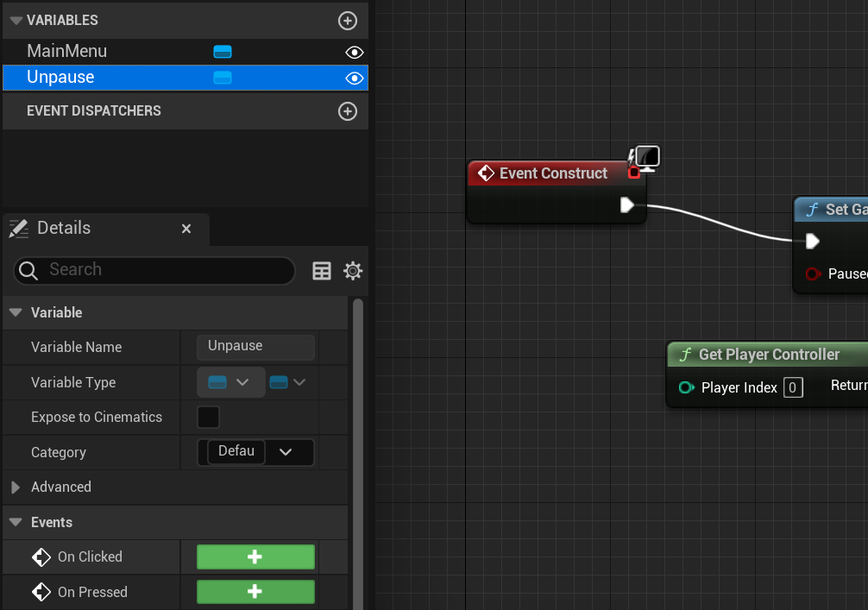Collapse the VARIABLES section
868x610 pixels.
tap(16, 21)
